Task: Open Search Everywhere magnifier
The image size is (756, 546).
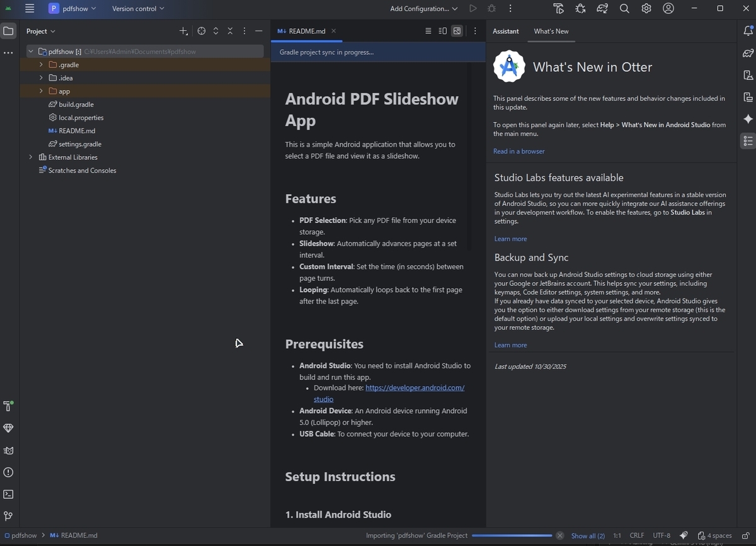Action: point(624,9)
